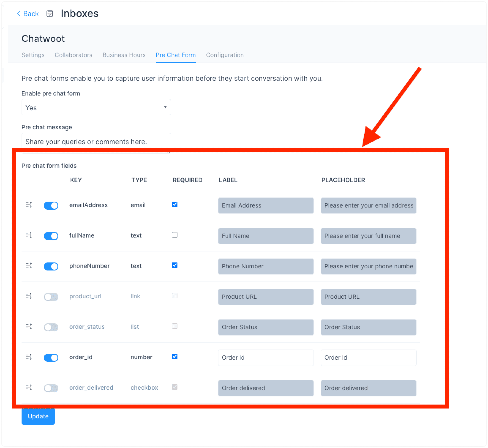Disable the fullName field toggle
The width and height of the screenshot is (488, 448).
(51, 236)
